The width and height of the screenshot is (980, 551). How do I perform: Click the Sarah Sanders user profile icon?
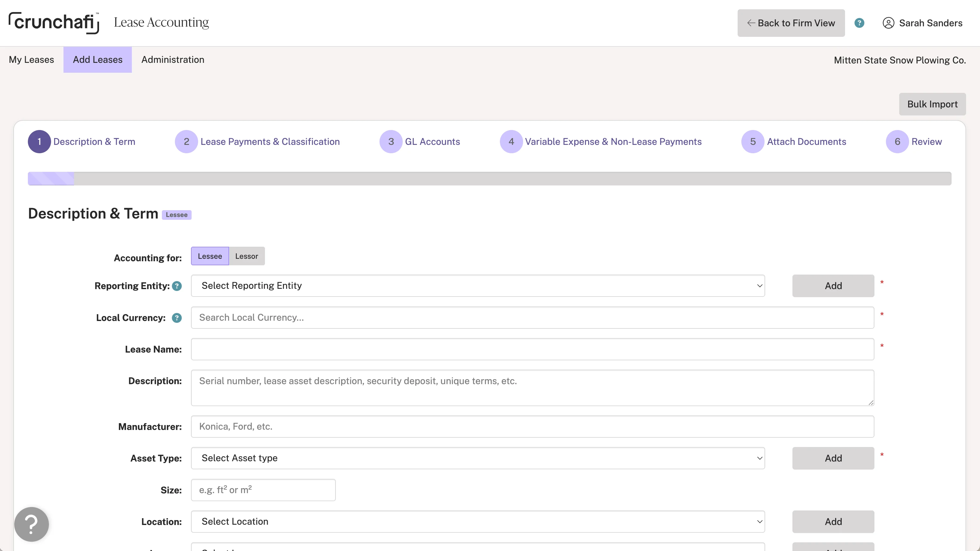coord(888,23)
